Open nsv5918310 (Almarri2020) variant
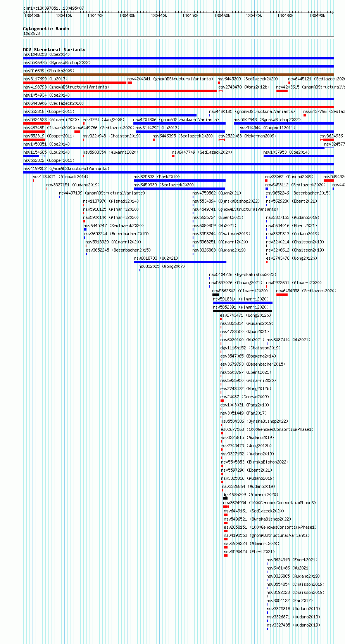Image resolution: width=345 pixels, height=644 pixels. click(x=241, y=299)
